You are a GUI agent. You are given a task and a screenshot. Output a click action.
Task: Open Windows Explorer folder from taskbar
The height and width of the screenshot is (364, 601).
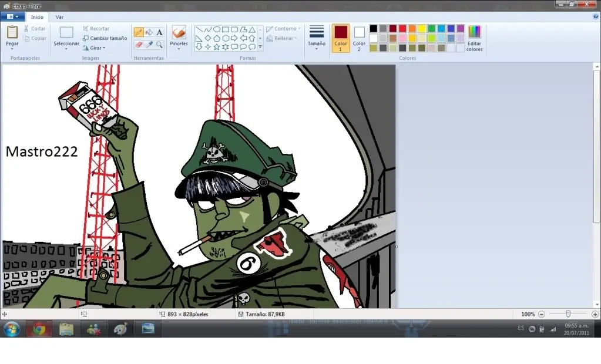click(x=66, y=329)
